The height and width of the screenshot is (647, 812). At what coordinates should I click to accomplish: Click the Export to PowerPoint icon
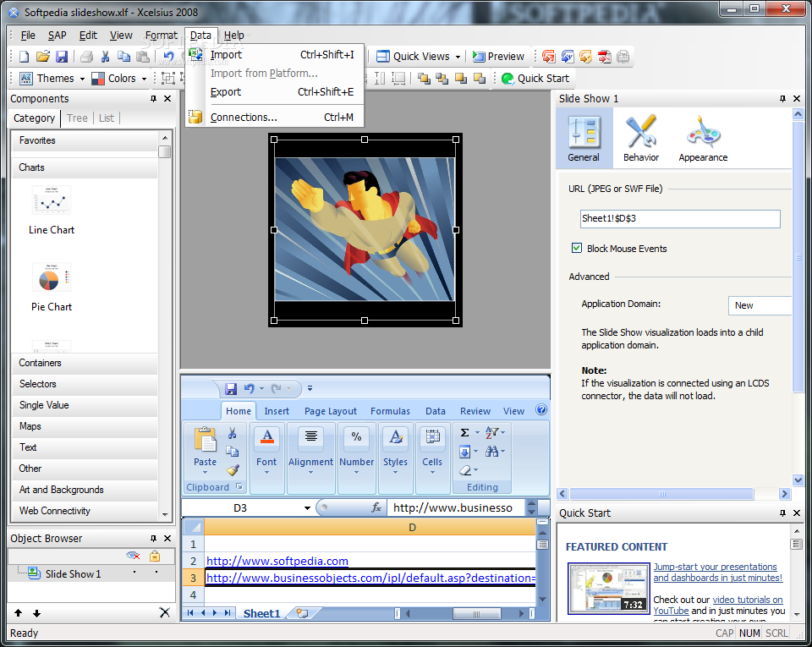coord(548,57)
